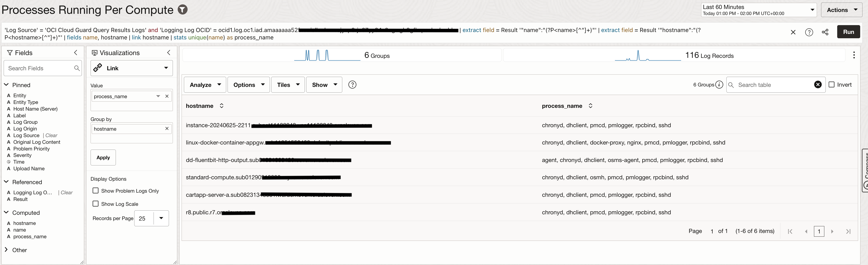Open the vertical three-dot menu
Viewport: 868px width, 265px height.
854,55
